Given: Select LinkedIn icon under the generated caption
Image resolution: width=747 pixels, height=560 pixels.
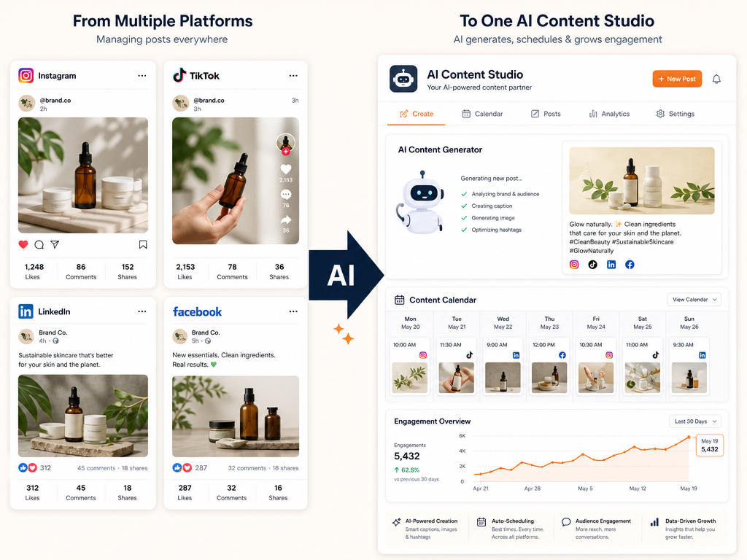Looking at the screenshot, I should 611,264.
